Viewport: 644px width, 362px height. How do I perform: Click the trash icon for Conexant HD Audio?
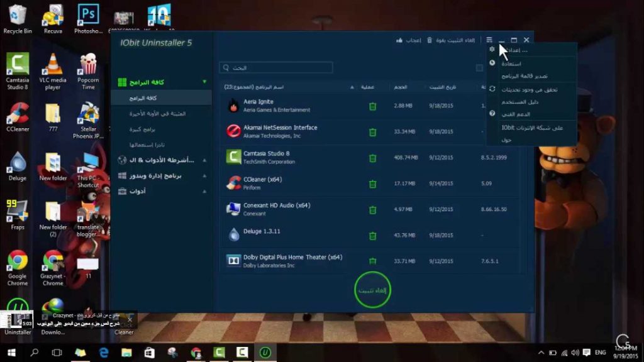tap(372, 210)
